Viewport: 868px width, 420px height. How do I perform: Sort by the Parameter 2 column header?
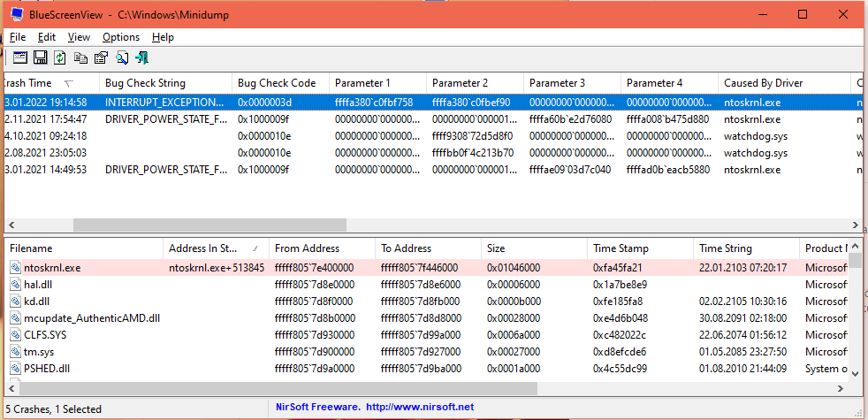(475, 83)
